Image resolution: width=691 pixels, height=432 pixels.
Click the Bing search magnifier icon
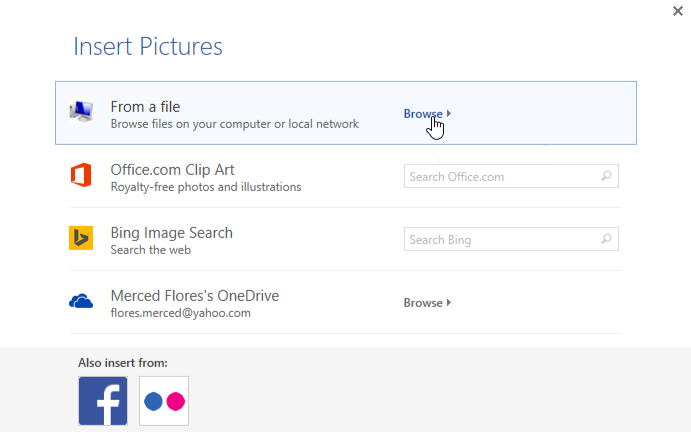point(607,240)
